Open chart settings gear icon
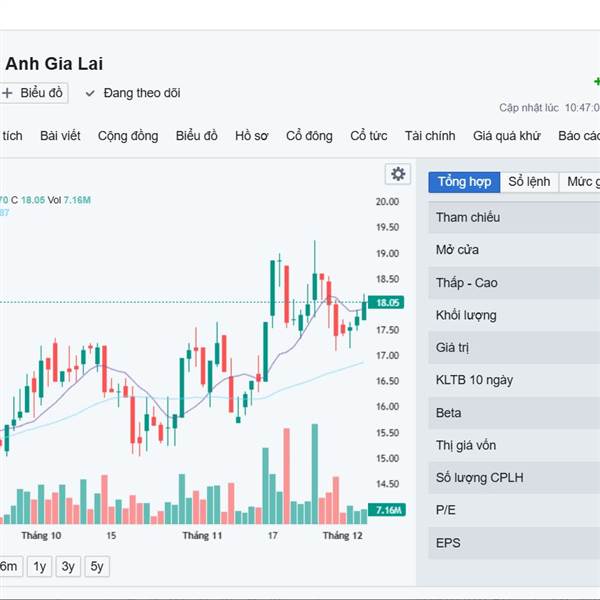The width and height of the screenshot is (600, 600). (398, 174)
